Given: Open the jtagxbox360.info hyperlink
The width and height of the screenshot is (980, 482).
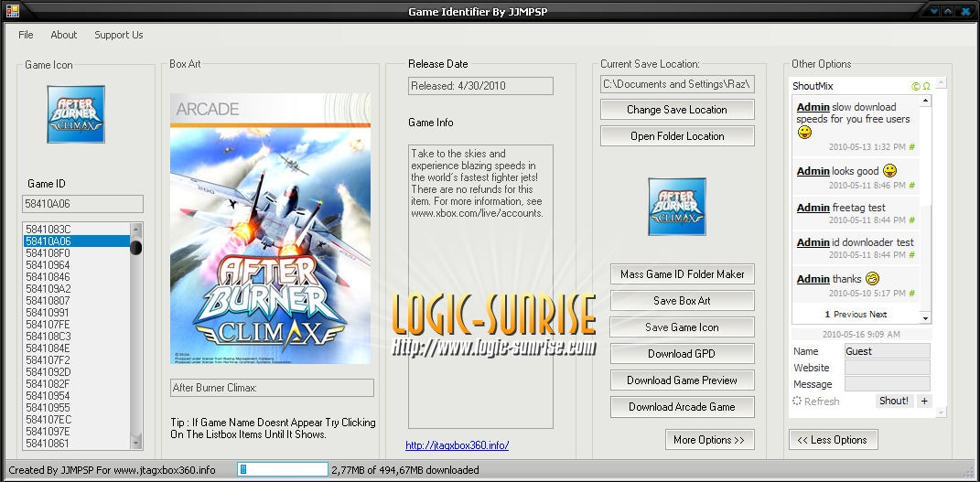Looking at the screenshot, I should (457, 445).
